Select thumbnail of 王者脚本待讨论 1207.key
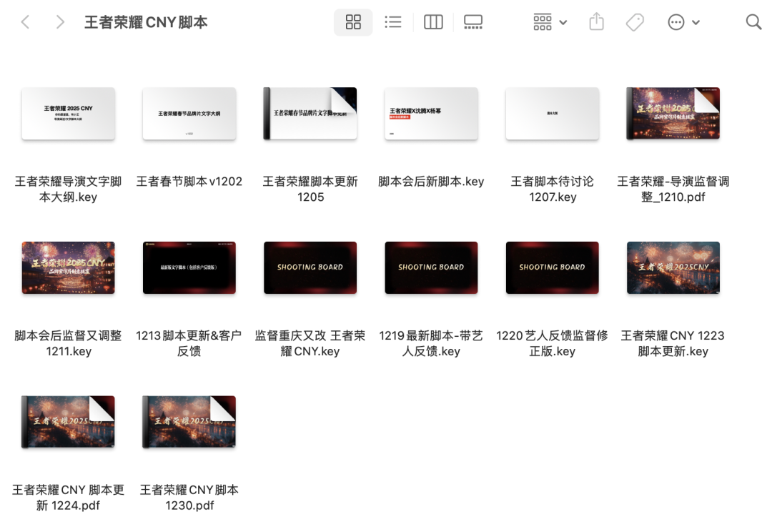The image size is (772, 532). tap(553, 114)
